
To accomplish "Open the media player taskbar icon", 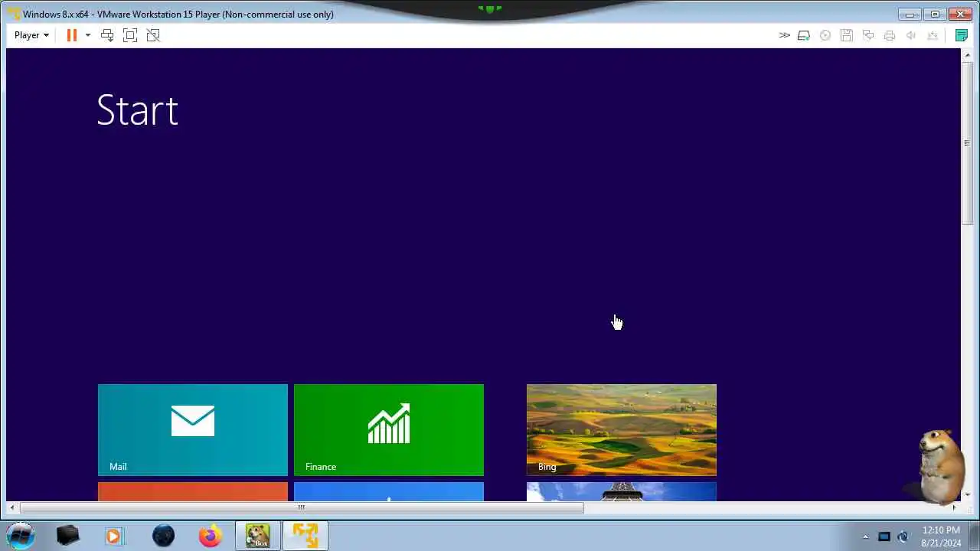I will click(x=114, y=536).
